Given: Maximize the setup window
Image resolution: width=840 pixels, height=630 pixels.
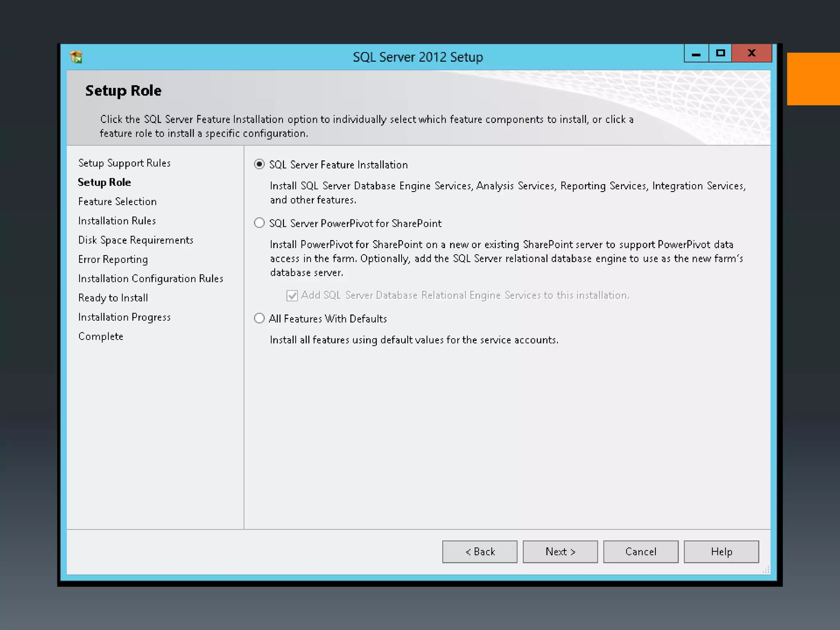Looking at the screenshot, I should point(720,53).
